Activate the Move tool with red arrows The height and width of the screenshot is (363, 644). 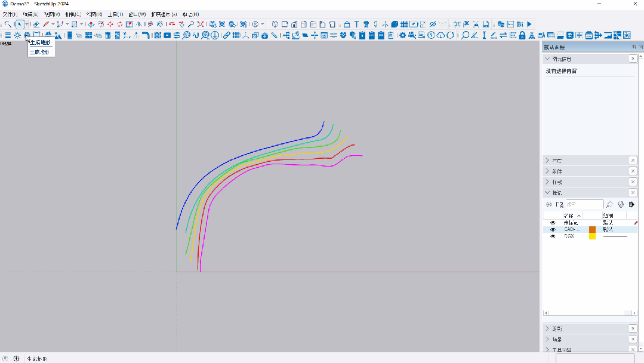[x=110, y=24]
